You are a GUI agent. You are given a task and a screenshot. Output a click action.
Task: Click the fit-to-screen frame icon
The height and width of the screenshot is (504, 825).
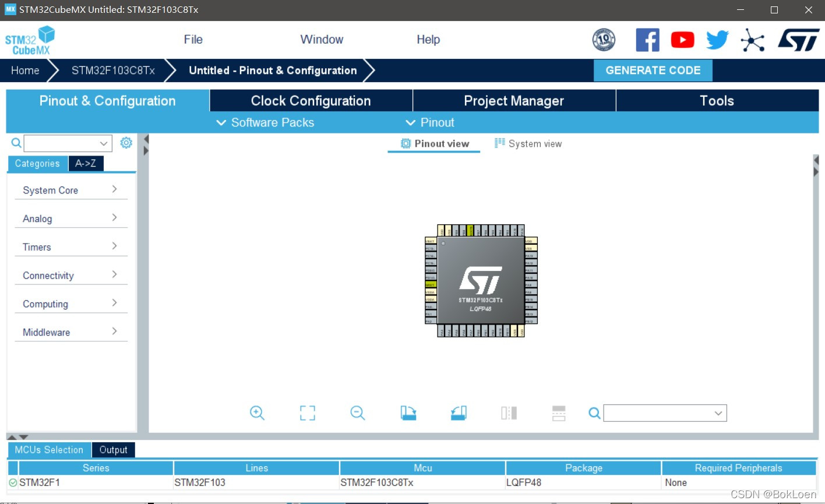[x=308, y=413]
